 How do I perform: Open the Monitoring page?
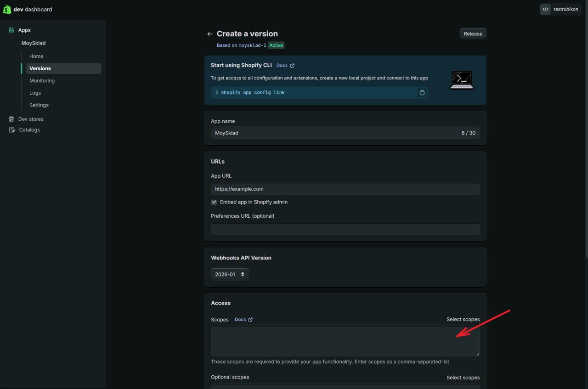42,81
